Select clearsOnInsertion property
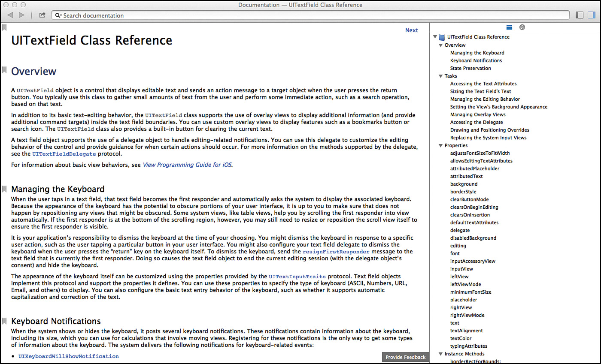This screenshot has width=601, height=364. point(470,215)
